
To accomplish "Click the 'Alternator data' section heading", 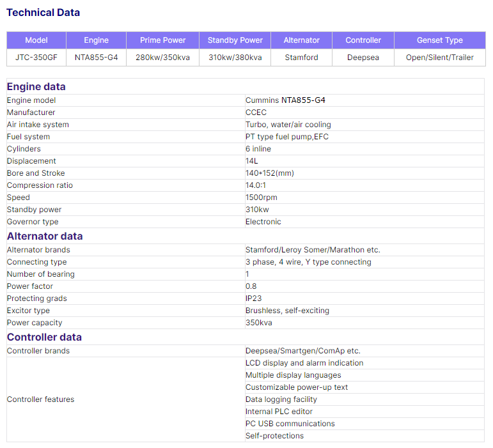I will [x=45, y=236].
